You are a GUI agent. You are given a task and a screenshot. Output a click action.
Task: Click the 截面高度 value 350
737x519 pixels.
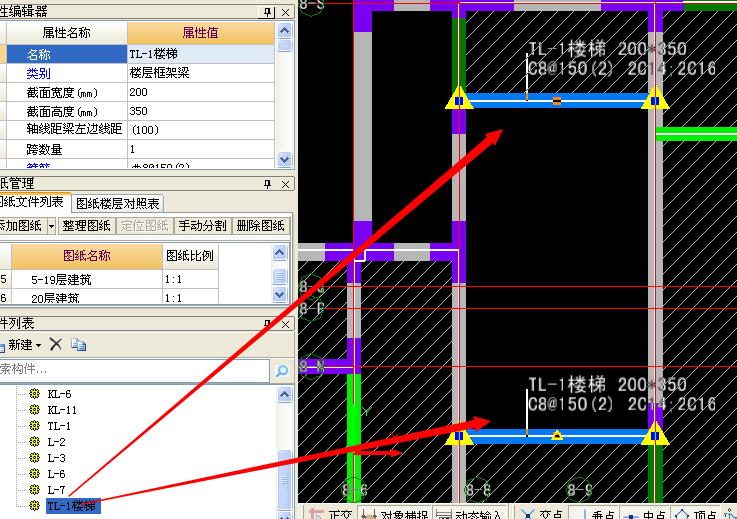coord(201,111)
